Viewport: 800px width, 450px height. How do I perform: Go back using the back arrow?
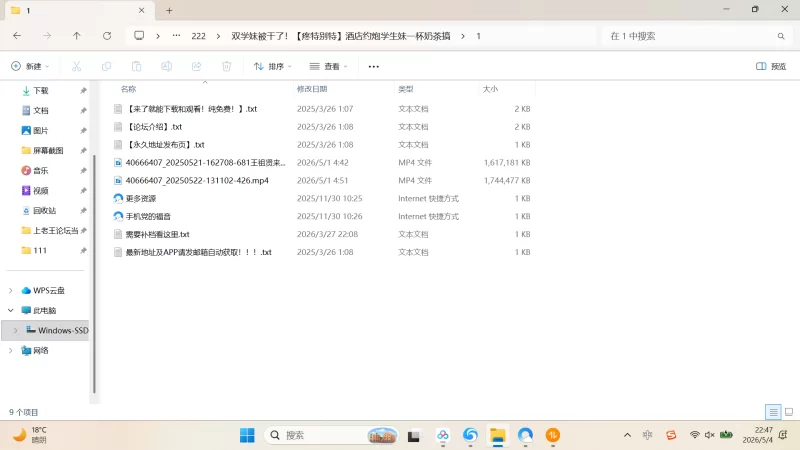click(x=17, y=36)
